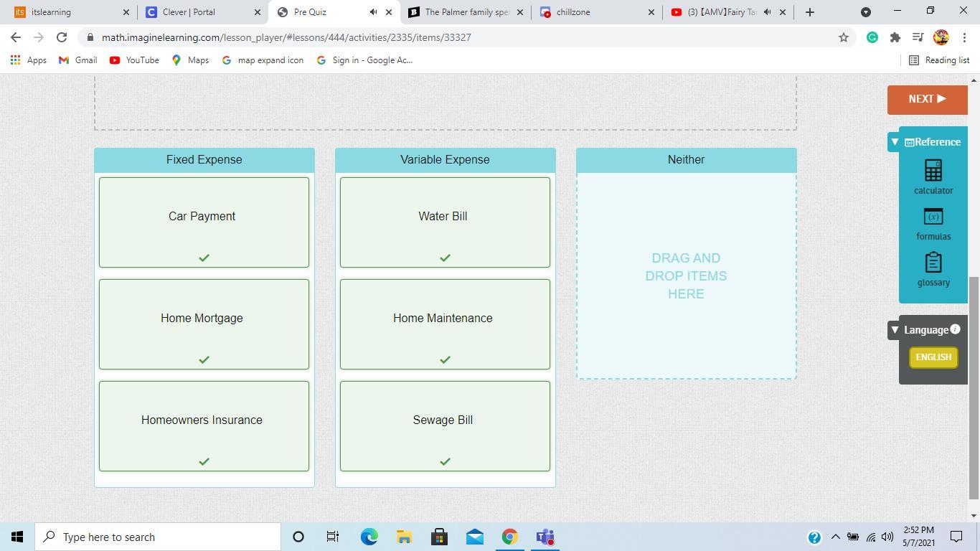Close the Clever Portal tab

(258, 12)
